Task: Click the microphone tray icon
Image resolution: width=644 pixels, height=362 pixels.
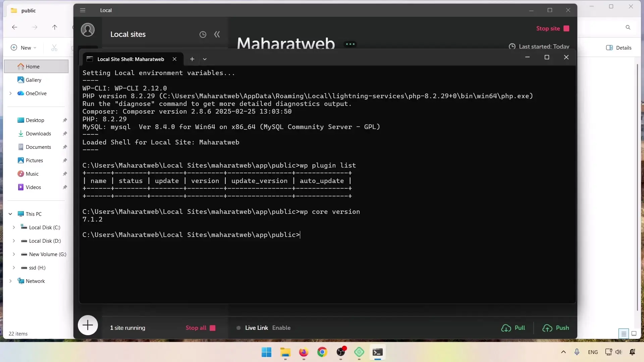Action: (x=577, y=352)
